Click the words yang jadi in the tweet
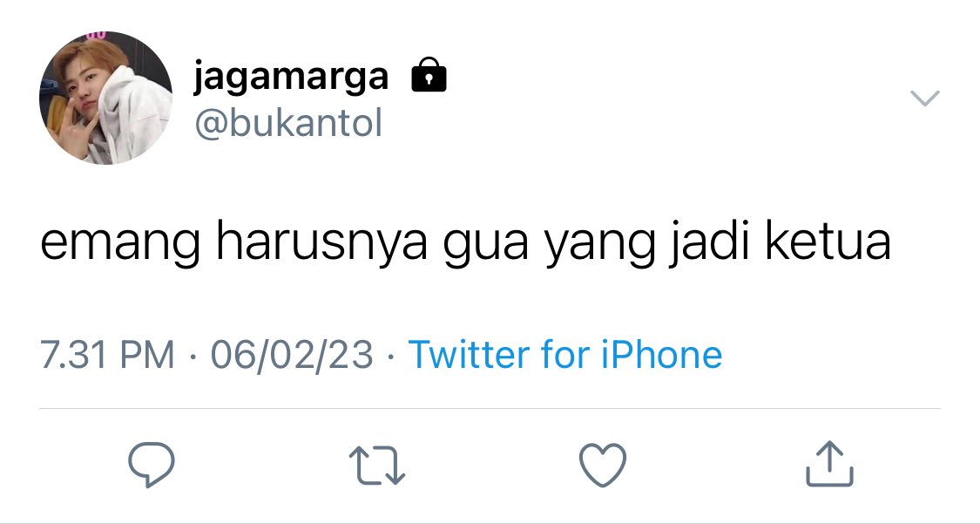 (646, 244)
